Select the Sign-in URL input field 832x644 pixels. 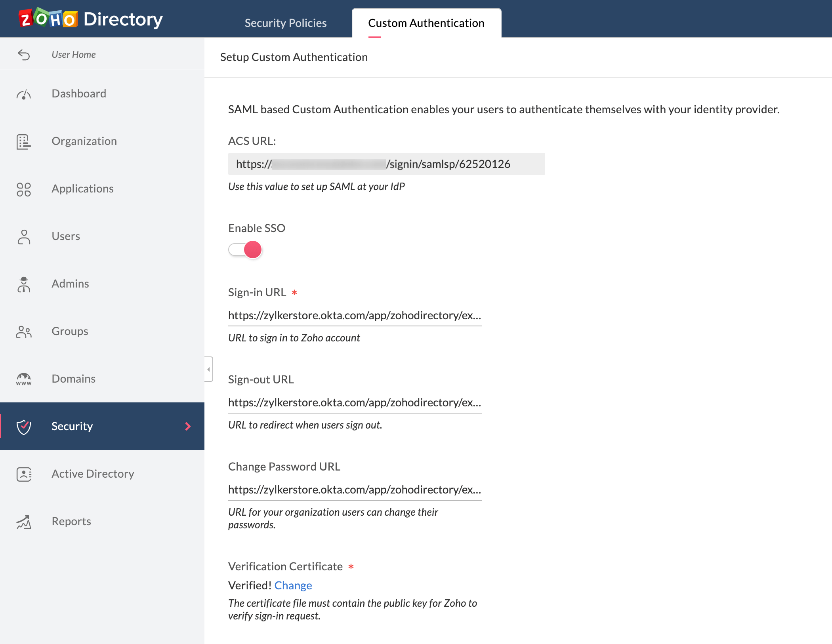click(354, 316)
